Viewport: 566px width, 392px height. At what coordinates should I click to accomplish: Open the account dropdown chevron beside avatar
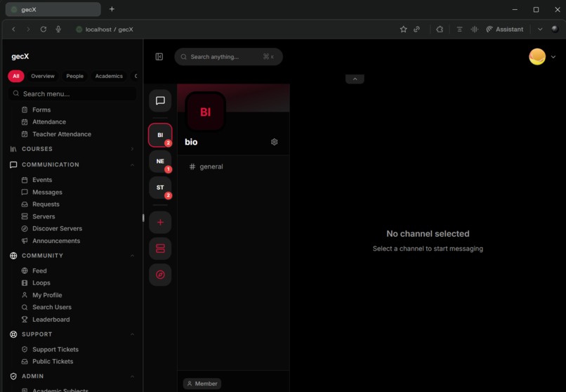pyautogui.click(x=553, y=57)
